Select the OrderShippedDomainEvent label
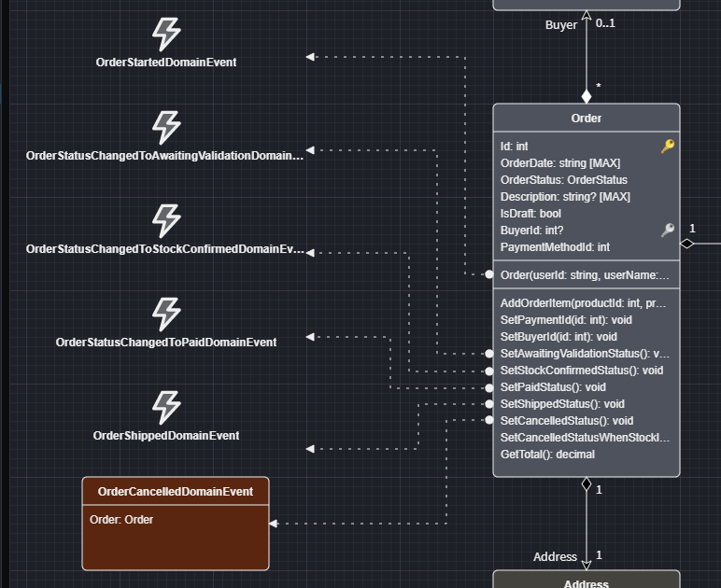 [x=166, y=436]
